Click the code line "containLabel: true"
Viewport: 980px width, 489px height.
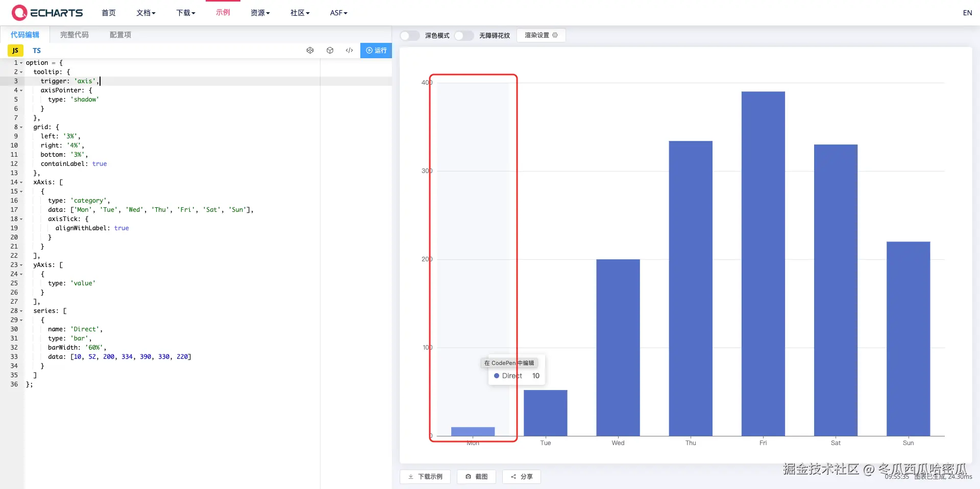(74, 164)
